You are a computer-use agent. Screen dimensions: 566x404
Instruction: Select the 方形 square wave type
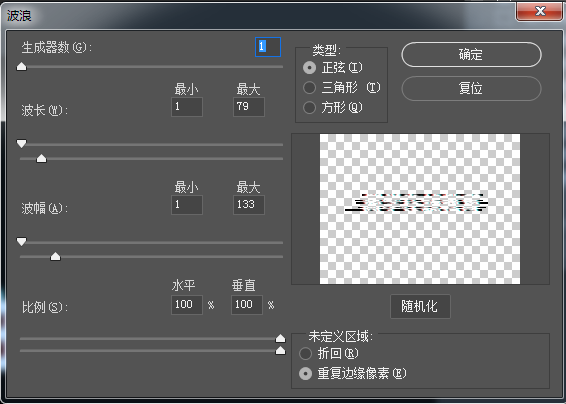[x=309, y=107]
